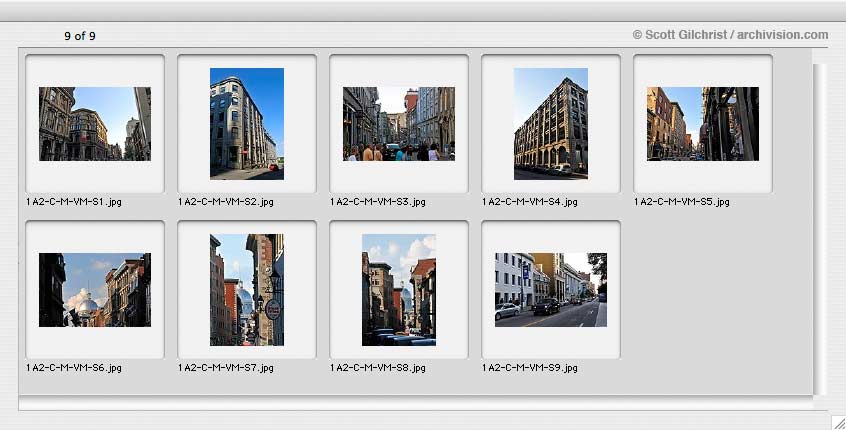Click the file name 1A2-C-M-VM-S2.jpg
Image resolution: width=846 pixels, height=430 pixels.
(x=226, y=202)
